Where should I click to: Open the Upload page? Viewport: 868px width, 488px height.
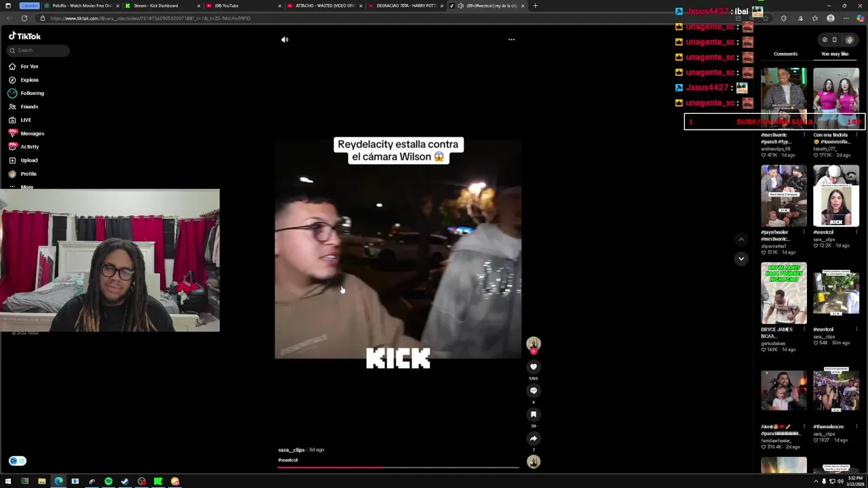pyautogui.click(x=24, y=160)
